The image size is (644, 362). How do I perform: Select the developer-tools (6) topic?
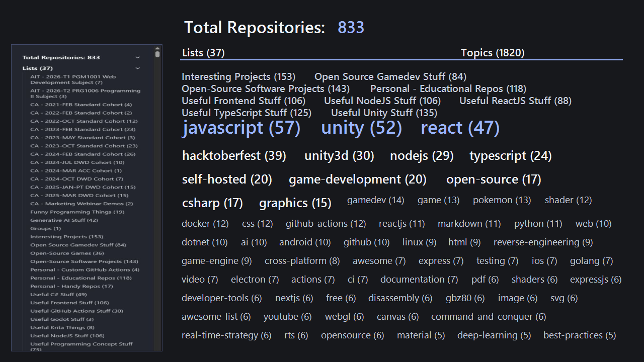point(222,298)
